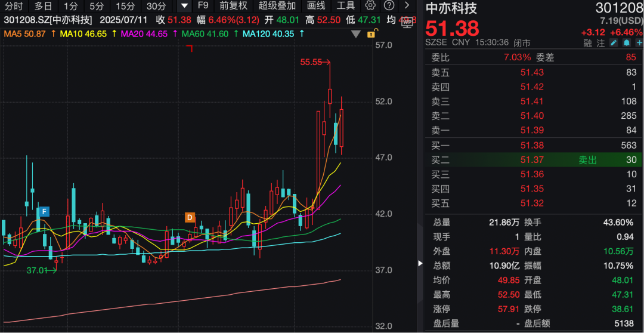644x333 pixels.
Task: Add stock to watchlist with plus icon
Action: click(x=637, y=43)
